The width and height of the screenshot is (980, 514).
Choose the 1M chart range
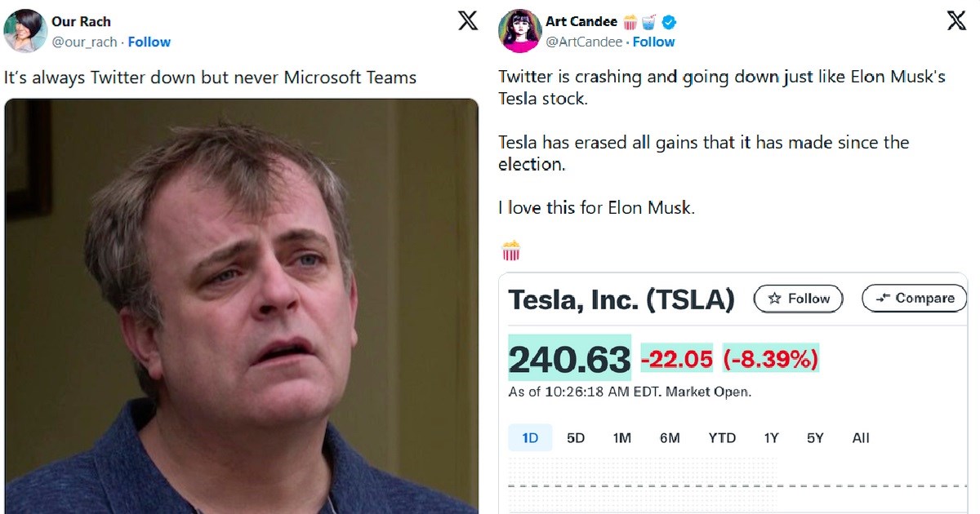622,438
